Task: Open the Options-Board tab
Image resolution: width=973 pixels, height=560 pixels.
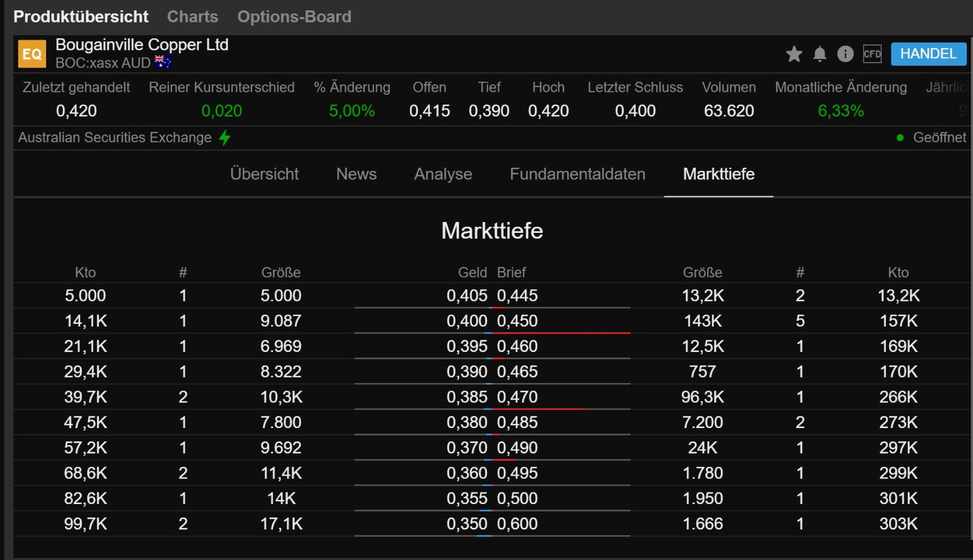Action: tap(294, 16)
